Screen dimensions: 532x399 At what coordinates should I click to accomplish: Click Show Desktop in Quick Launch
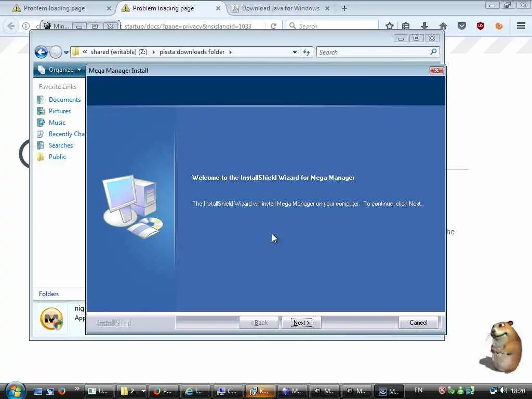tap(37, 391)
